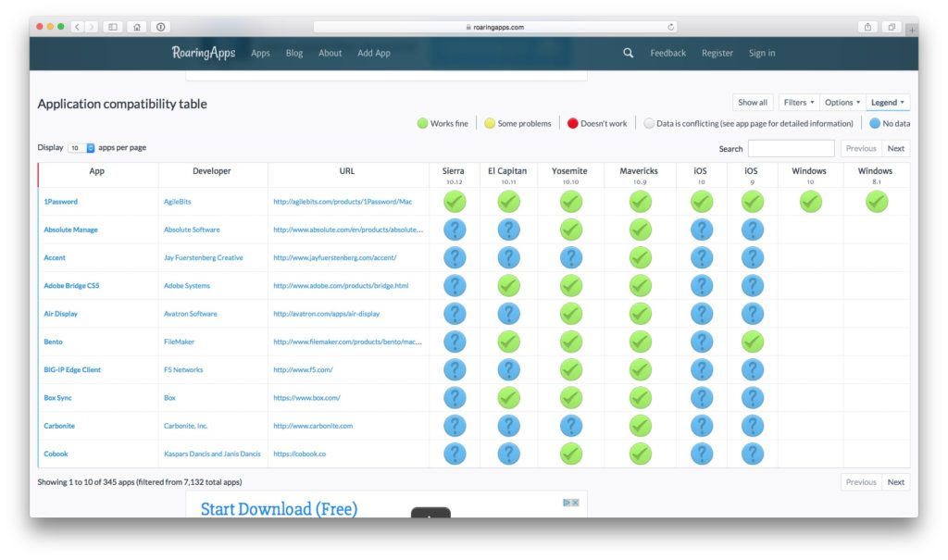The width and height of the screenshot is (948, 560).
Task: Go to the About page
Action: pos(331,53)
